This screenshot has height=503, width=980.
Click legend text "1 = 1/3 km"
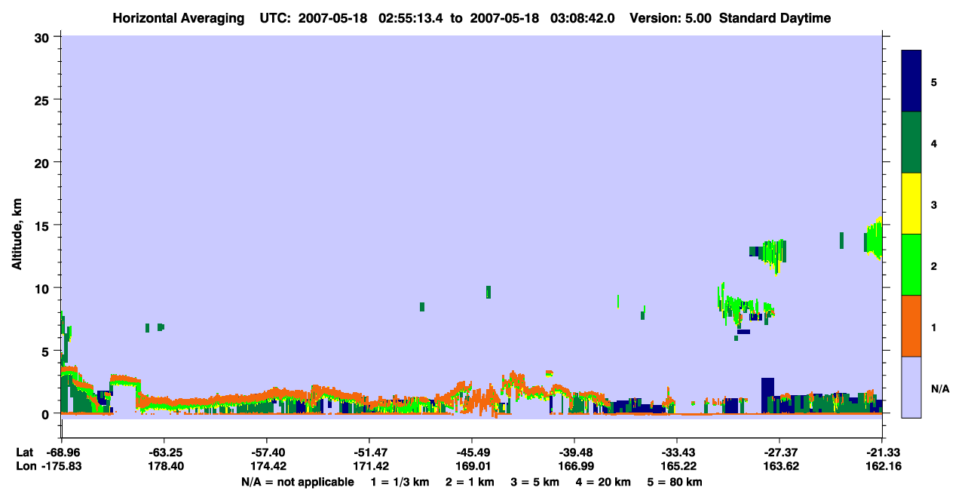coord(400,482)
